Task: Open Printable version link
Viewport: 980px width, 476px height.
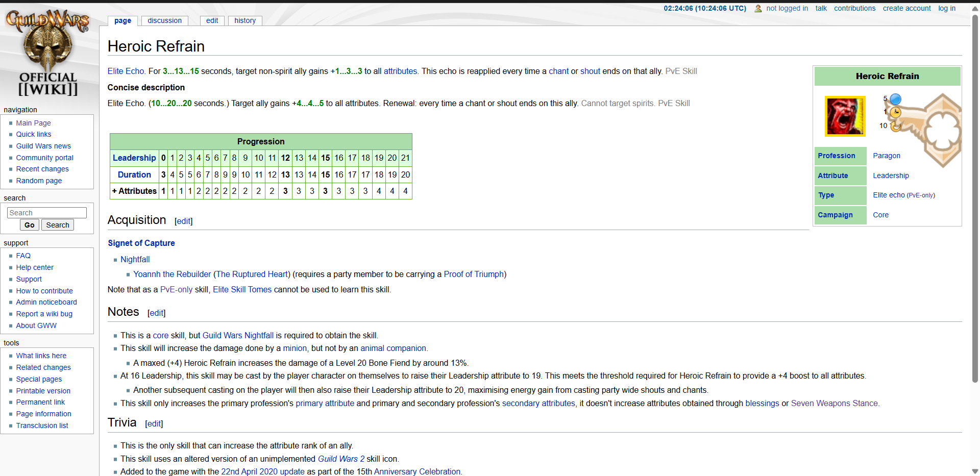Action: point(43,391)
